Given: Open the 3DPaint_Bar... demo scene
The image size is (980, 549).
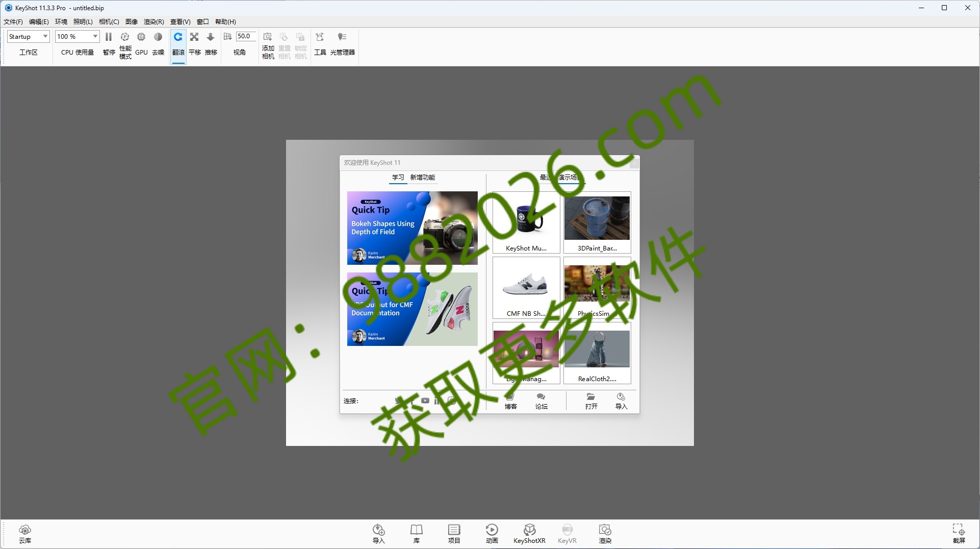Looking at the screenshot, I should [x=597, y=222].
